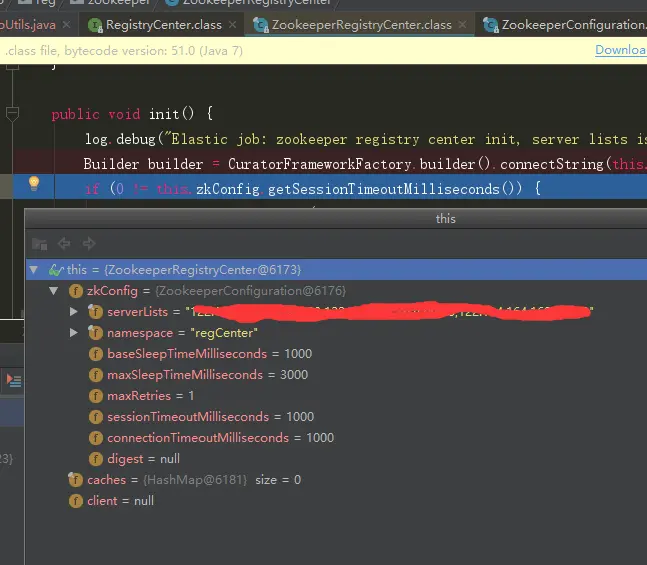Click the field icon beside digest
The width and height of the screenshot is (647, 565).
coord(96,459)
